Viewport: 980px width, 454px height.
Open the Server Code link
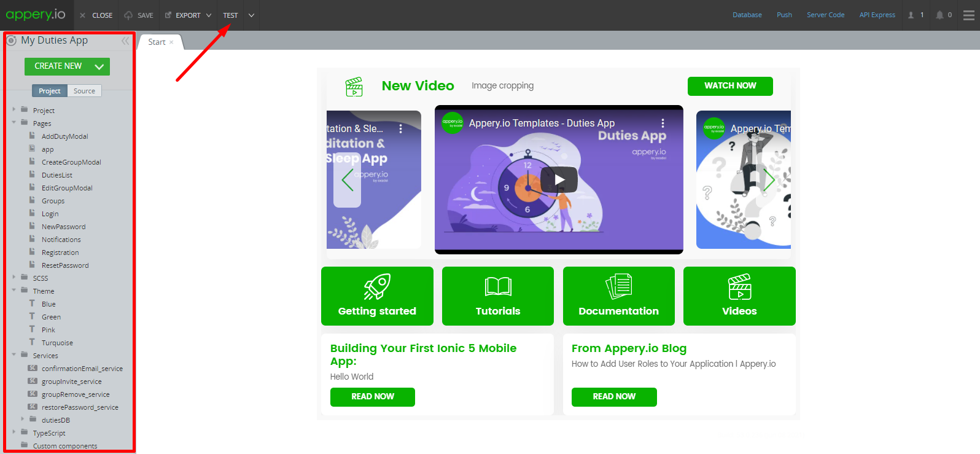pyautogui.click(x=825, y=15)
